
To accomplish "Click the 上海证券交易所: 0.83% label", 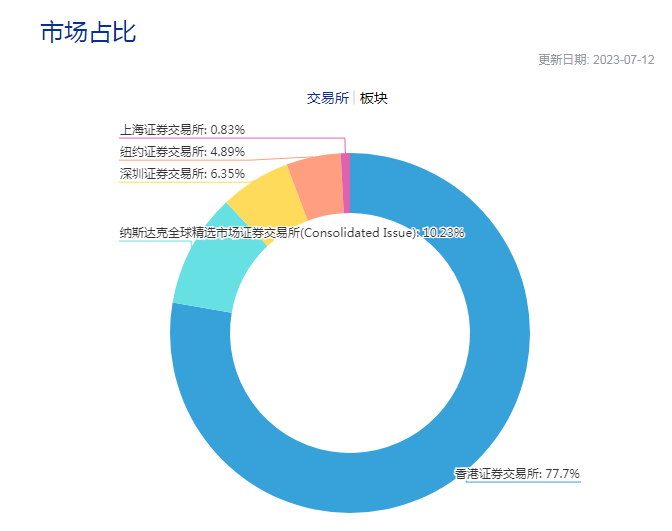I will coord(182,129).
